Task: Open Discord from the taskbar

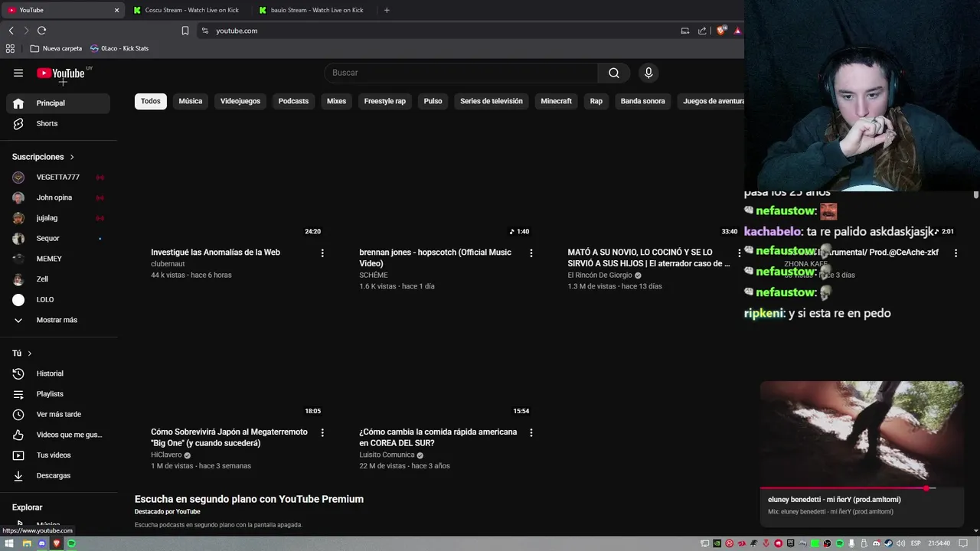Action: (41, 543)
